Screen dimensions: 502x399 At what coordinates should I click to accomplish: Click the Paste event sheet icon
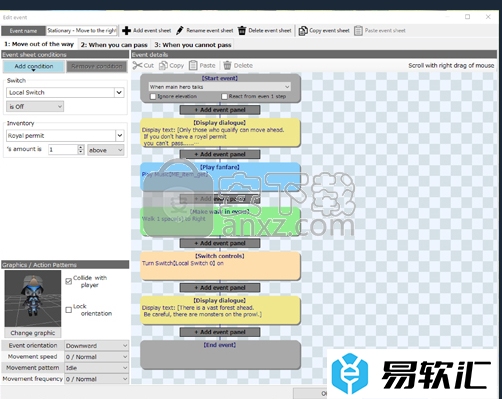(x=358, y=31)
